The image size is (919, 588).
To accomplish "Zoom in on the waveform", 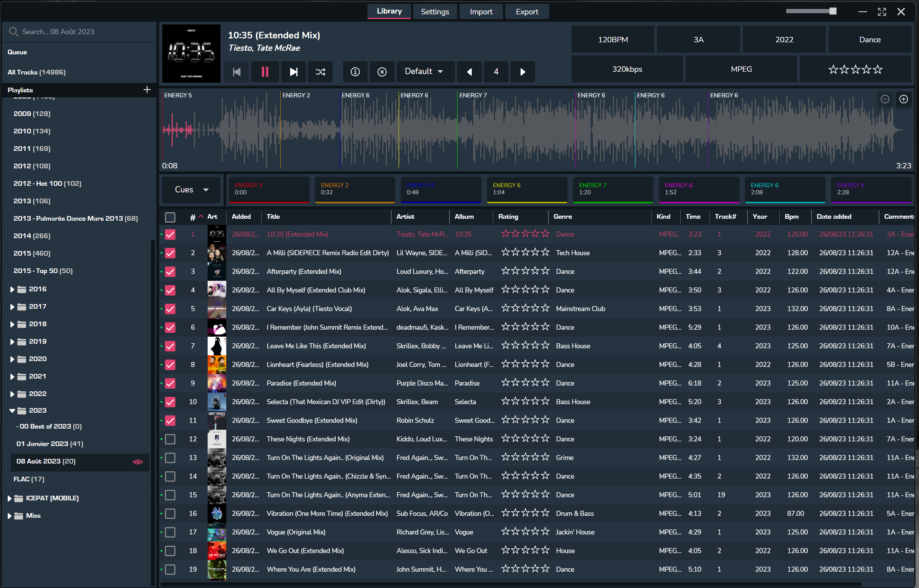I will 903,99.
